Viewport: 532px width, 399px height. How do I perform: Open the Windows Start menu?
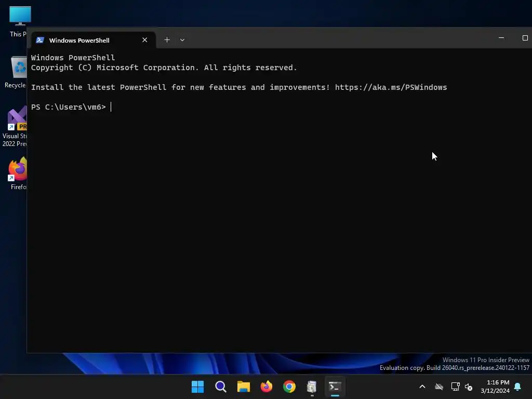[x=197, y=387]
